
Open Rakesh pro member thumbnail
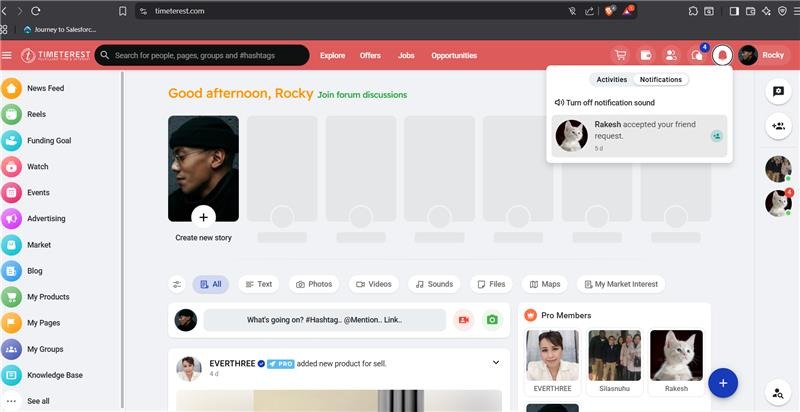click(676, 355)
